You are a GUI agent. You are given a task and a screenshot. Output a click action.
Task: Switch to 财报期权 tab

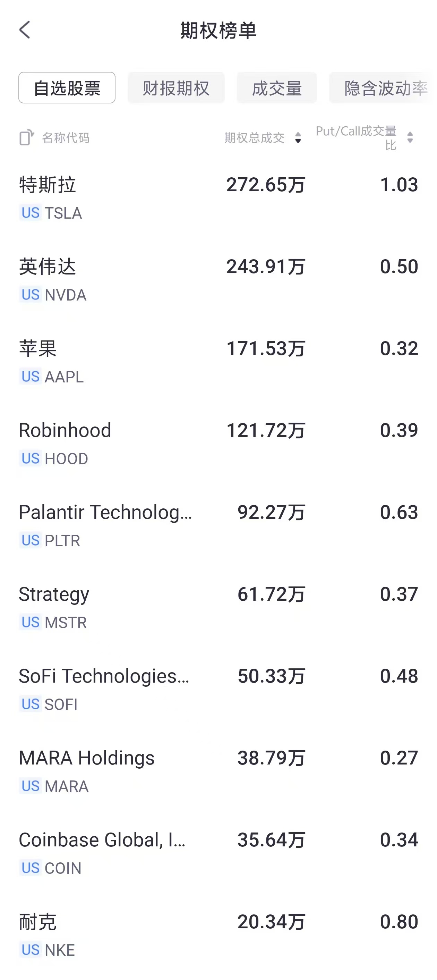click(176, 88)
